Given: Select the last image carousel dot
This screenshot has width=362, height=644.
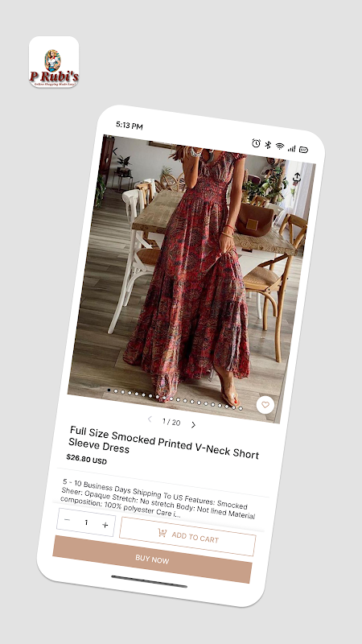Looking at the screenshot, I should (241, 408).
